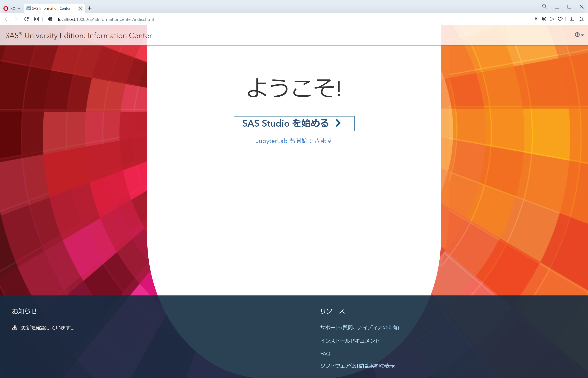Open the FAQ resource link
588x378 pixels.
click(325, 354)
